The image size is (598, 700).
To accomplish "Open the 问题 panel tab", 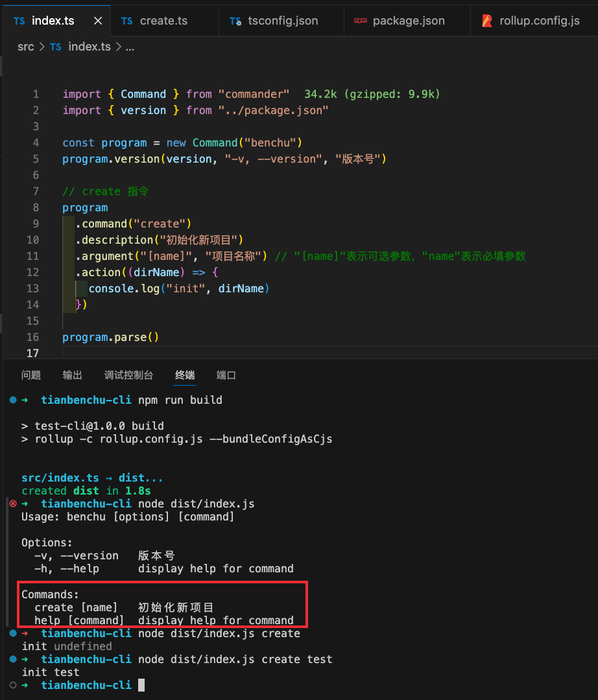I will pyautogui.click(x=31, y=375).
